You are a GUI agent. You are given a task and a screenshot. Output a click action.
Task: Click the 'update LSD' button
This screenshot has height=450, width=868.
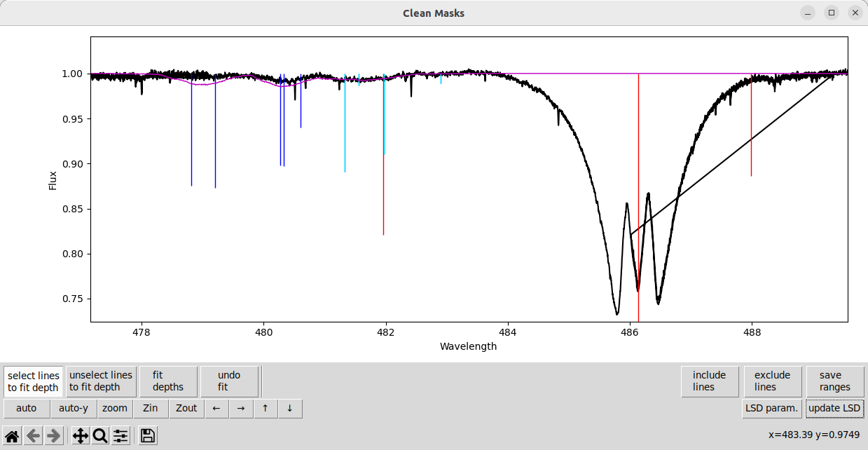pyautogui.click(x=834, y=409)
